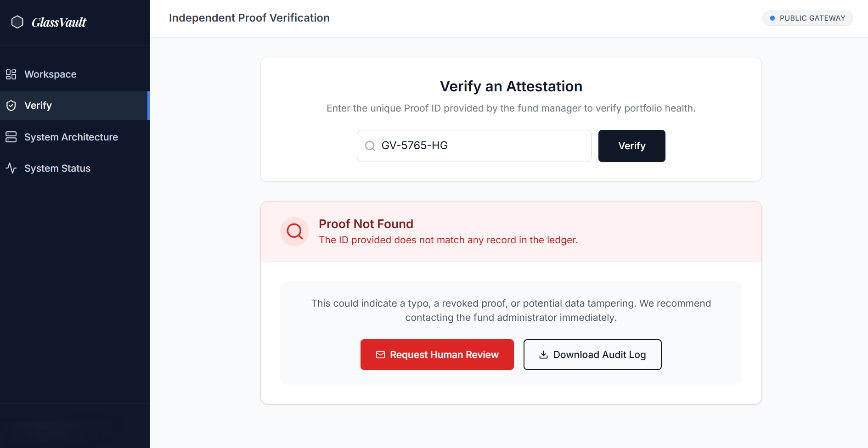This screenshot has width=868, height=448.
Task: Download the audit log
Action: pos(592,354)
